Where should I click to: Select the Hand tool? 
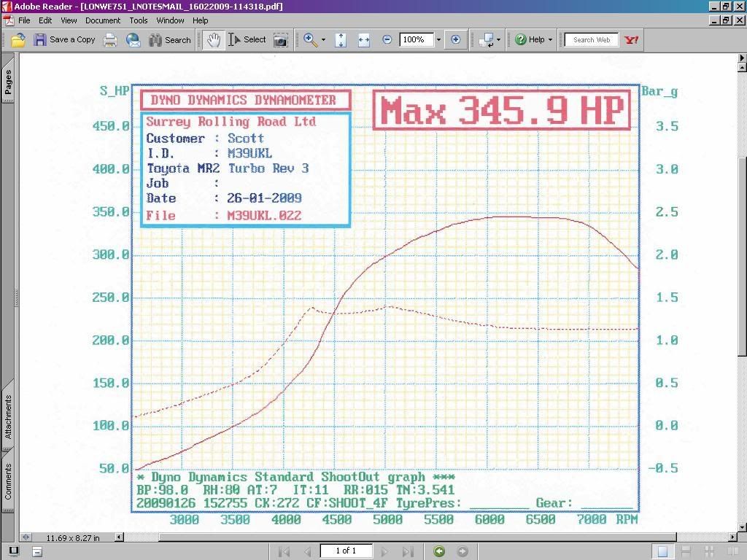pyautogui.click(x=214, y=40)
